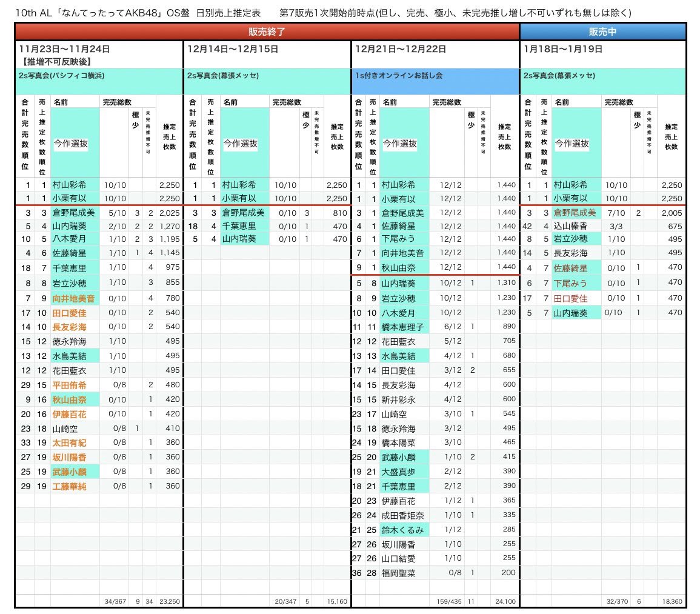The width and height of the screenshot is (700, 614).
Task: Click the estimated sales value 855
Action: (x=173, y=282)
